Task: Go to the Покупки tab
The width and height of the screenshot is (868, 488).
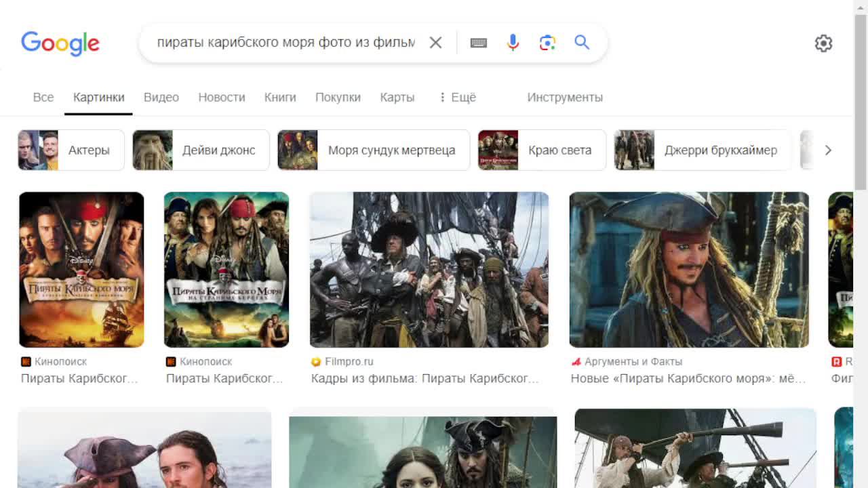Action: [338, 97]
